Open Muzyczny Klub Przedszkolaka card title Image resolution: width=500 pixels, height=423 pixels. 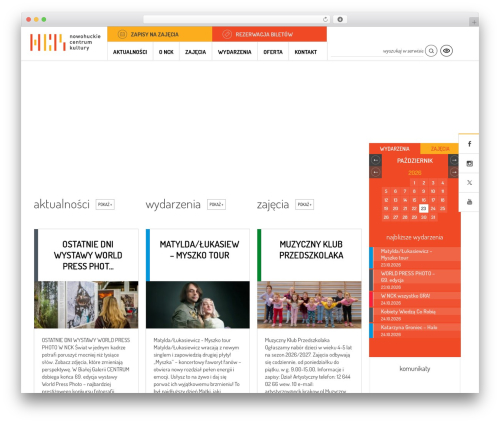tap(311, 250)
